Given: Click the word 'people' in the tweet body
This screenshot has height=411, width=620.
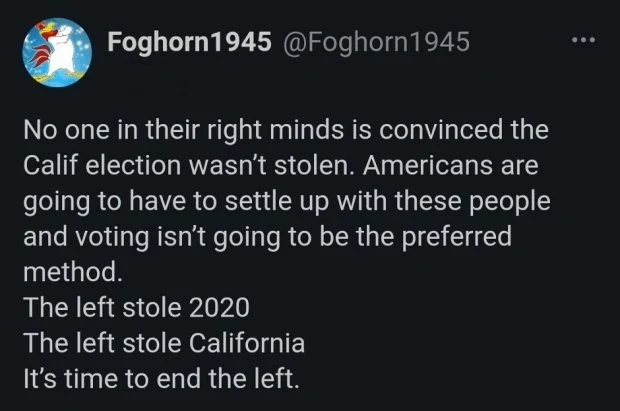Looking at the screenshot, I should [x=510, y=202].
